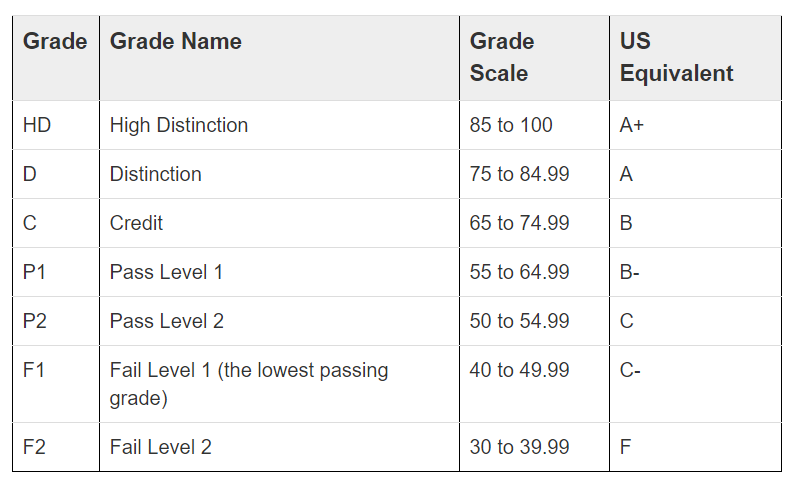Viewport: 798px width, 485px height.
Task: Click the US Equivalent column header
Action: pyautogui.click(x=676, y=57)
